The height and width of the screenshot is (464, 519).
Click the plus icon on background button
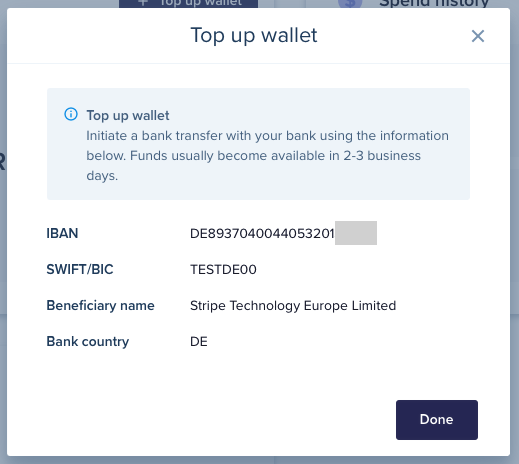coord(143,3)
